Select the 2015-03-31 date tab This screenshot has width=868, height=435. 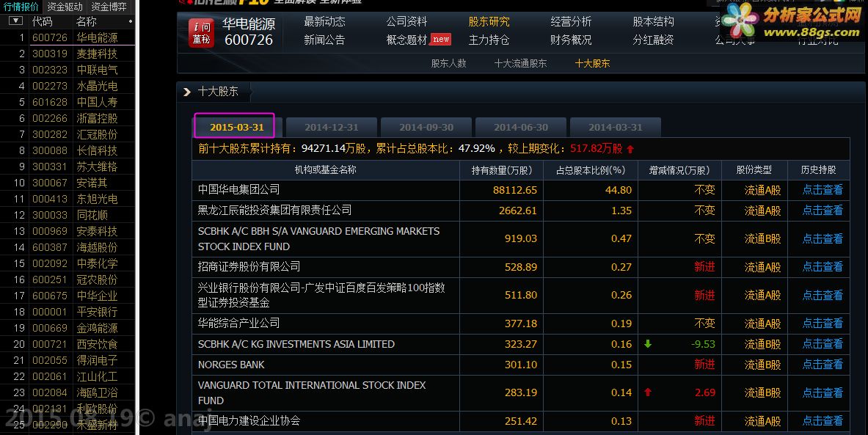[x=236, y=127]
